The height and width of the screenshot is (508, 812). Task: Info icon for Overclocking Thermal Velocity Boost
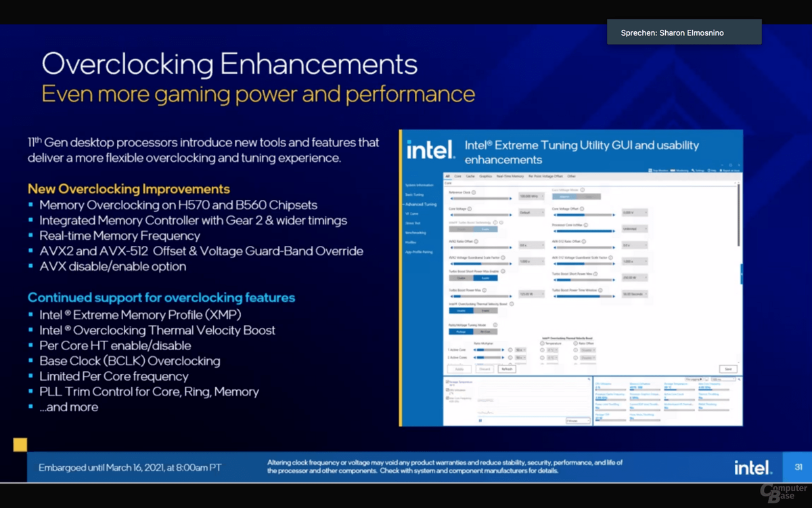tap(512, 304)
